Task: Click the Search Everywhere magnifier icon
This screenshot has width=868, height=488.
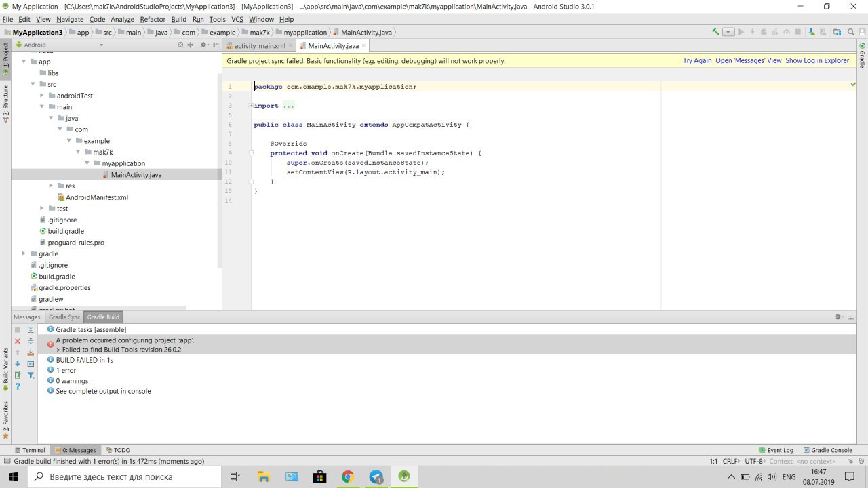Action: [850, 32]
